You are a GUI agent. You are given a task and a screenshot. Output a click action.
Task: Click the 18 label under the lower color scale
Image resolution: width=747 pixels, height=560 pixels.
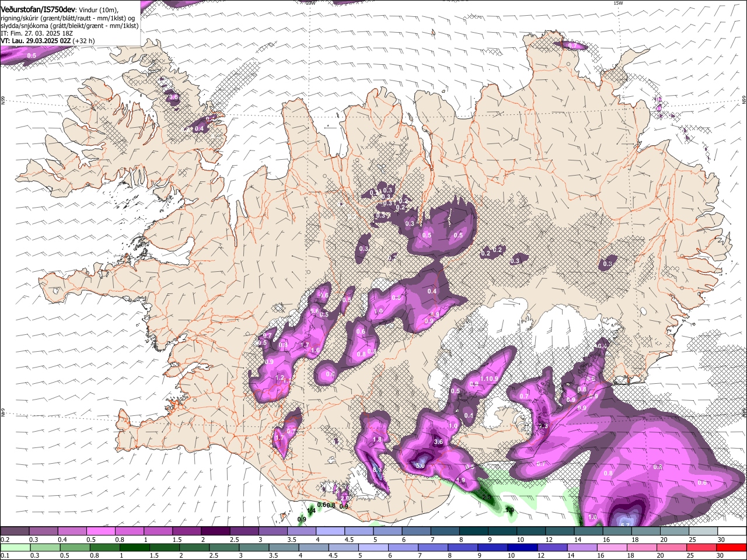coord(630,556)
